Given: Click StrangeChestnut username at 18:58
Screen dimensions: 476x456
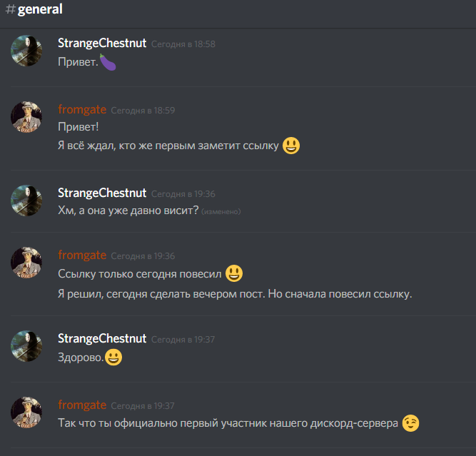Looking at the screenshot, I should pos(102,43).
